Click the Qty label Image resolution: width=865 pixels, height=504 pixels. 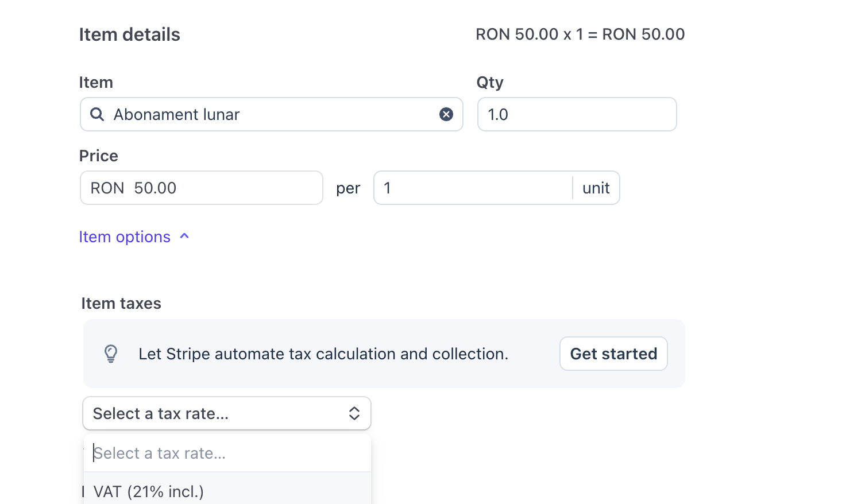pyautogui.click(x=490, y=83)
